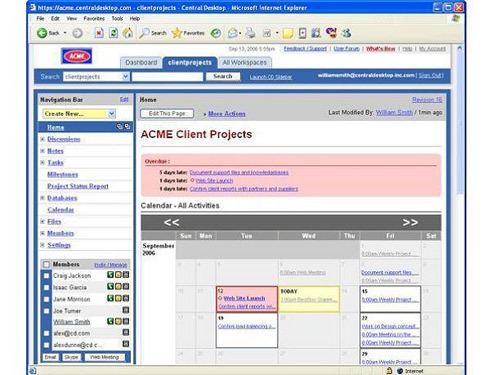Open the More Actions link
The height and width of the screenshot is (375, 500).
(227, 114)
